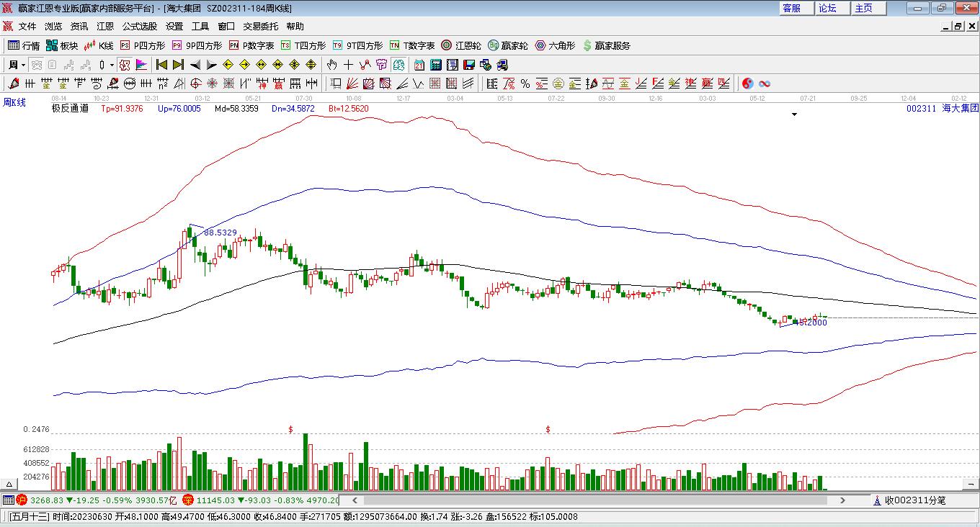This screenshot has width=980, height=527.
Task: Click the right arrow of horizontal scrollbar
Action: click(842, 500)
